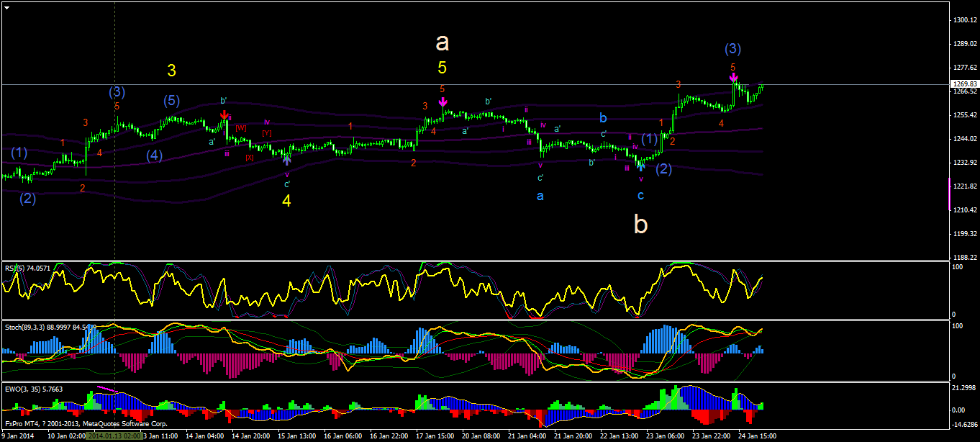Click price scale value 1232.92
The image size is (980, 442).
pos(965,163)
